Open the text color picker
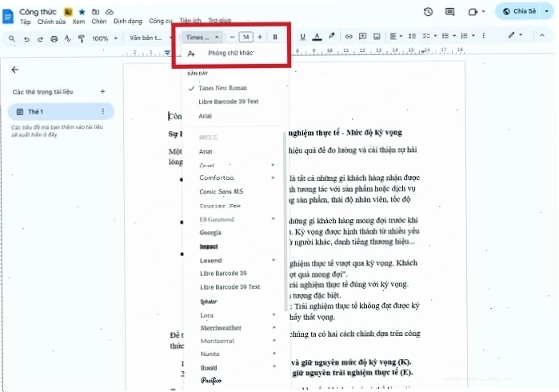This screenshot has height=392, width=559. coord(317,36)
